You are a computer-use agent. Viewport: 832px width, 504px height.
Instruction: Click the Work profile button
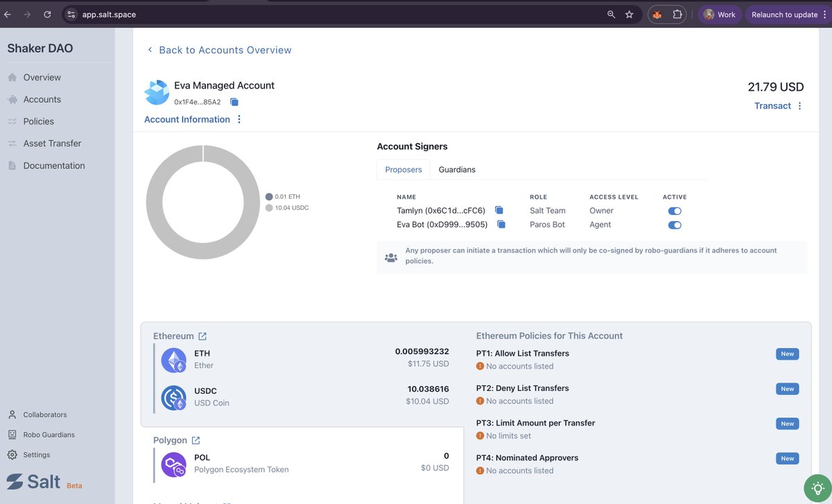point(719,15)
